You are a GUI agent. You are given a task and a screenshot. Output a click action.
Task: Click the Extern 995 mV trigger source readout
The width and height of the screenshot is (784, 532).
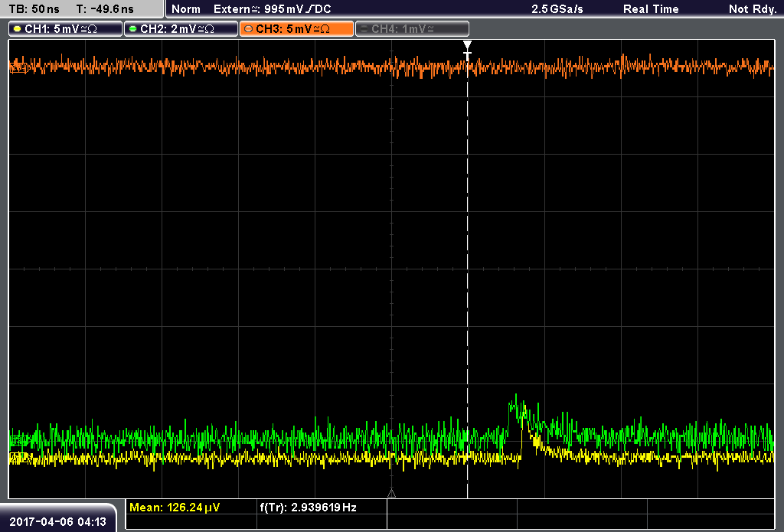[272, 9]
